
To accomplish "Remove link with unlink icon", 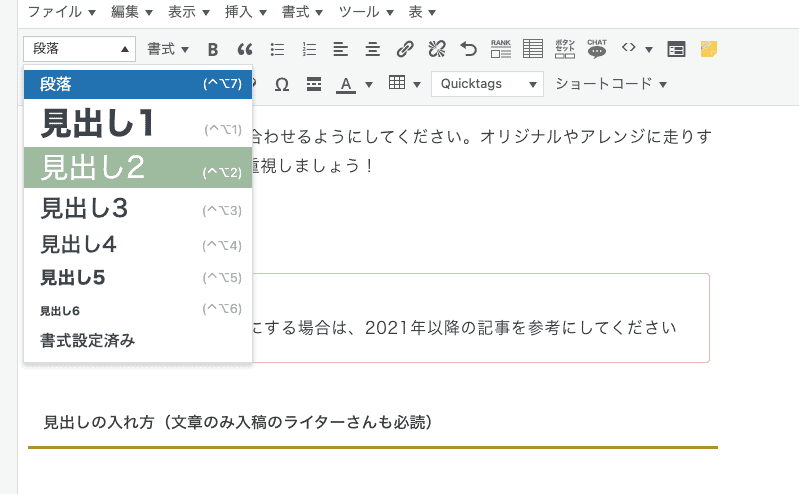I will [437, 49].
